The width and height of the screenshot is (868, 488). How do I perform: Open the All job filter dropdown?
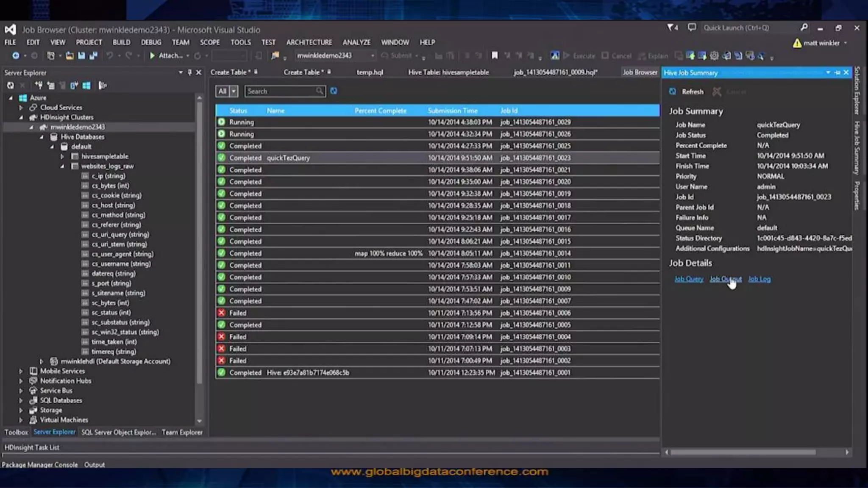[233, 91]
